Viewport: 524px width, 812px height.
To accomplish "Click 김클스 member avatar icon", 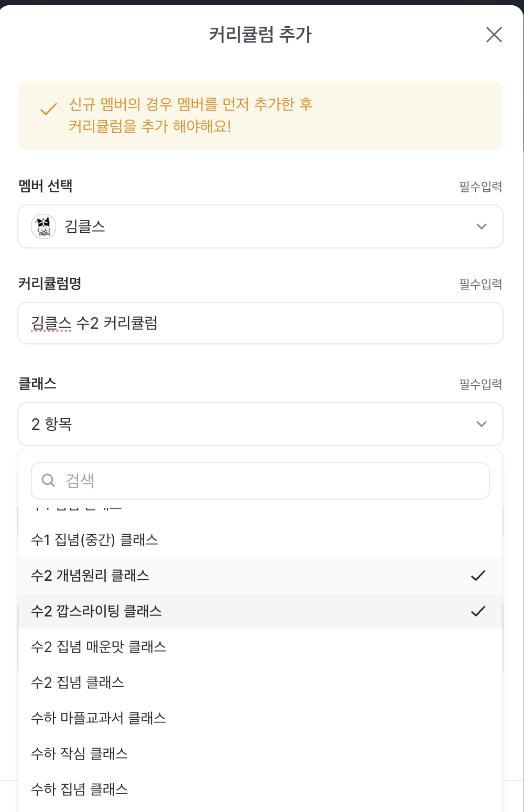I will point(43,226).
